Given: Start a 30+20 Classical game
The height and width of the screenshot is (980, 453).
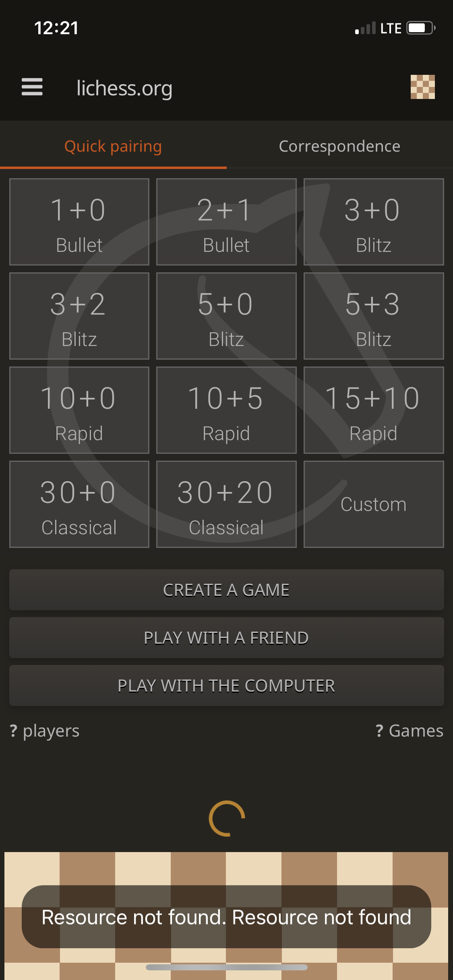Looking at the screenshot, I should (x=226, y=504).
